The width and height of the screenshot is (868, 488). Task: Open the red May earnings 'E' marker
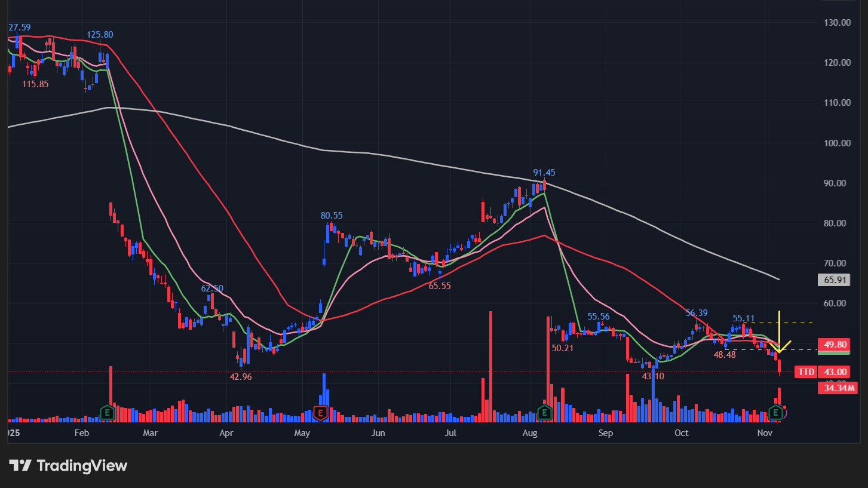[320, 412]
